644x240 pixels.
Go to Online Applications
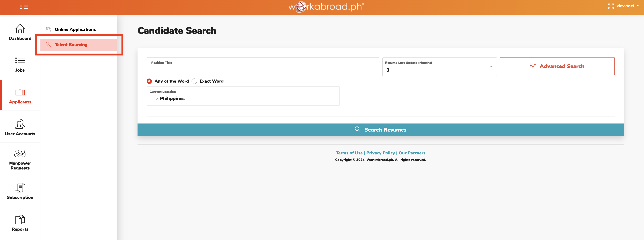pos(75,29)
